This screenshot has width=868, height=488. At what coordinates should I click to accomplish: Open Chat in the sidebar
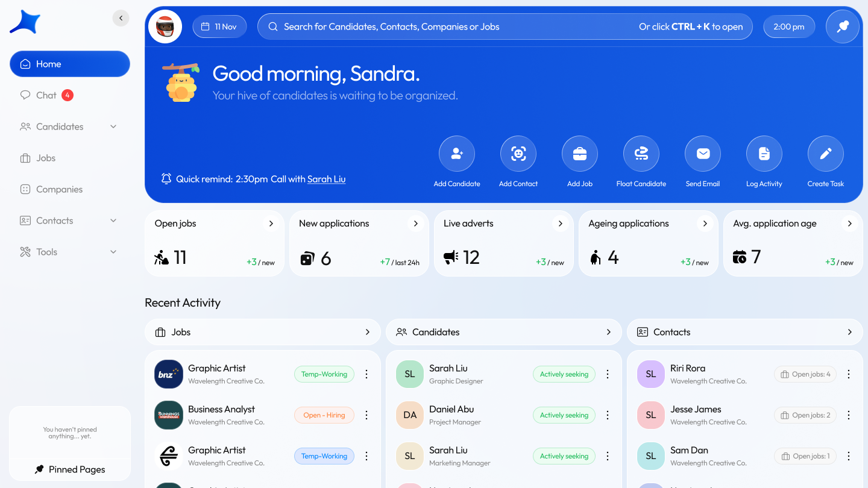70,95
